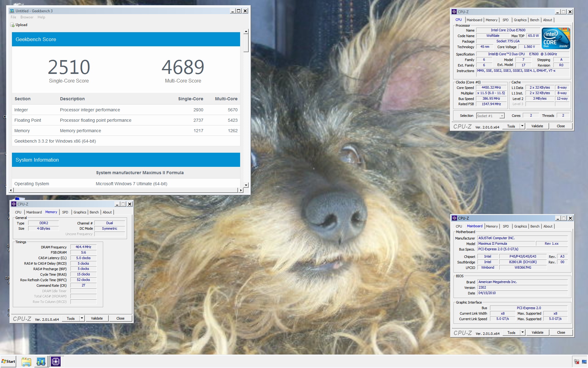588x368 pixels.
Task: Click the CPU-Z icon in the processor window title bar
Action: (x=454, y=12)
